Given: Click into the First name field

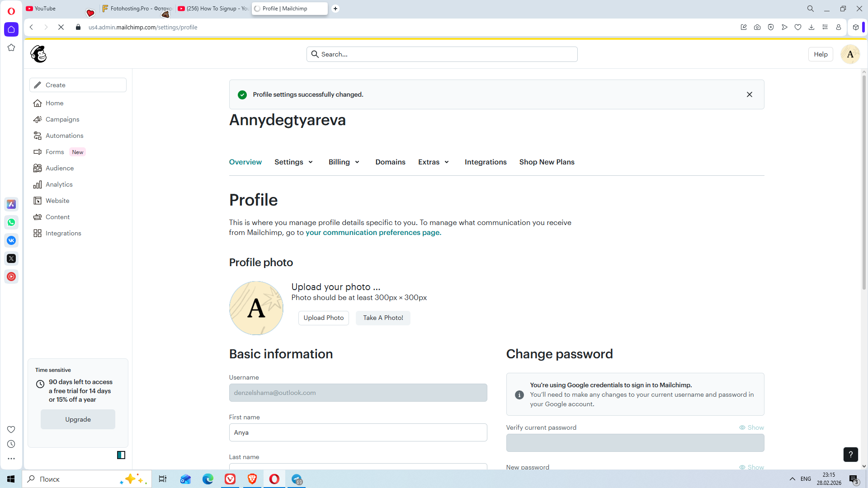Looking at the screenshot, I should (x=358, y=432).
